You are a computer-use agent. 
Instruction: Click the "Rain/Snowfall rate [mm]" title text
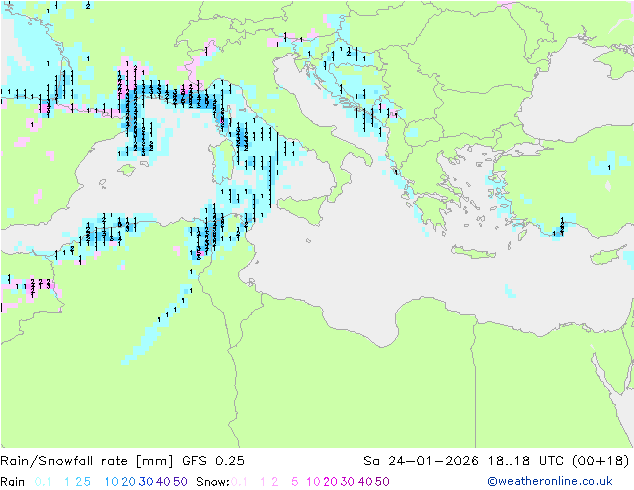[x=87, y=461]
